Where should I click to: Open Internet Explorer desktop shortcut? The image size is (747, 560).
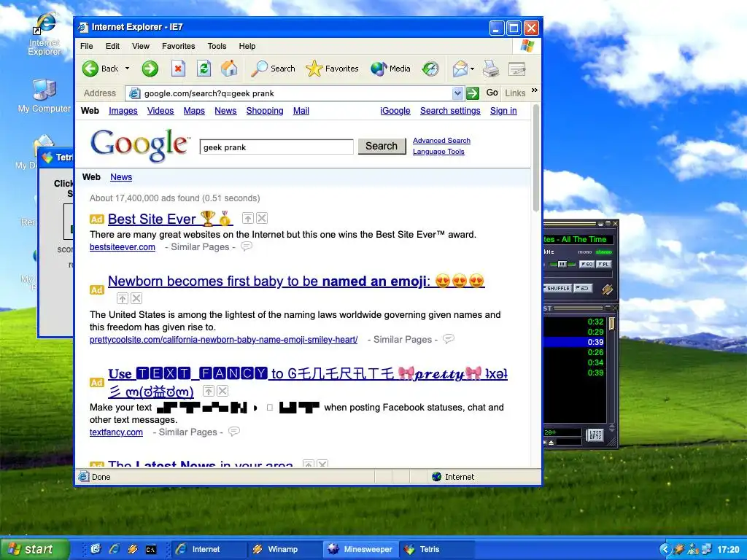(x=44, y=34)
